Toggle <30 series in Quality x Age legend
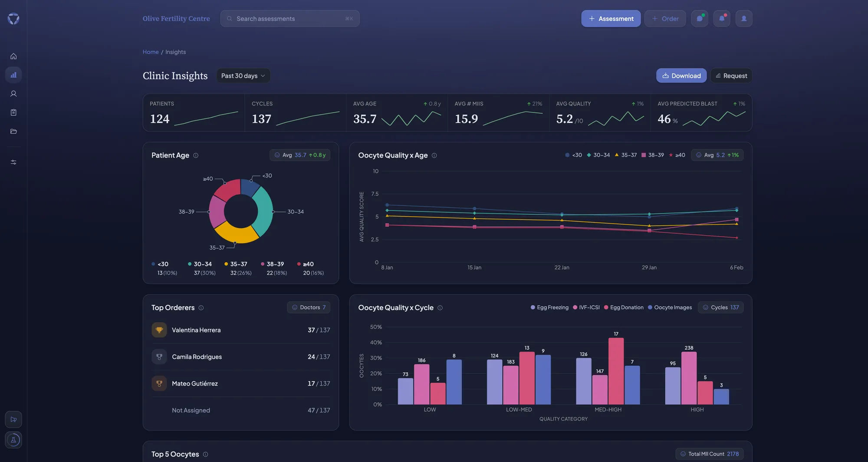 pyautogui.click(x=573, y=155)
